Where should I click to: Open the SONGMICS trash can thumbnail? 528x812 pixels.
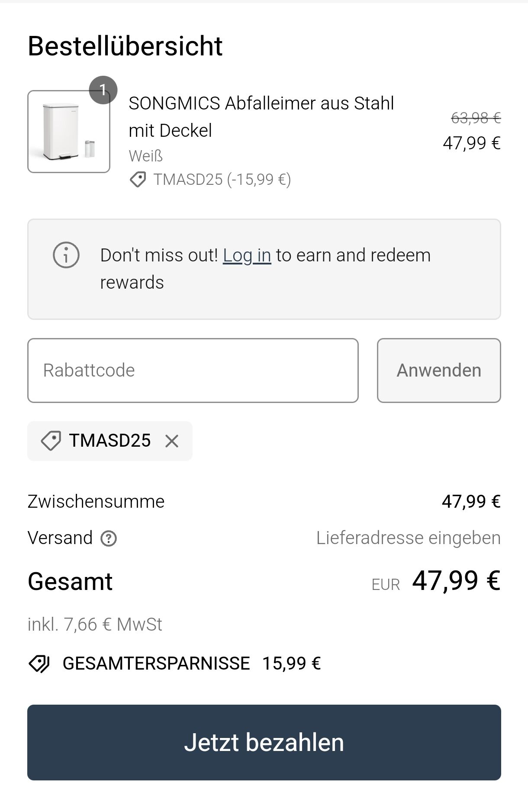[69, 132]
